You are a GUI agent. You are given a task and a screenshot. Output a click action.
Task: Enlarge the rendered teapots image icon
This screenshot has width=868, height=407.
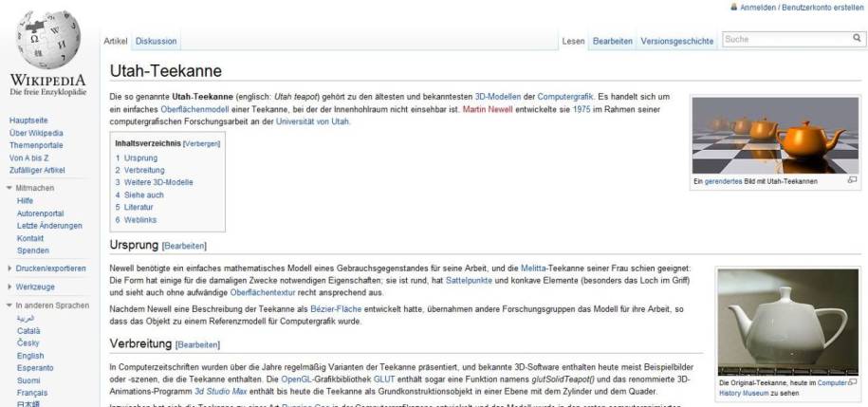[852, 180]
